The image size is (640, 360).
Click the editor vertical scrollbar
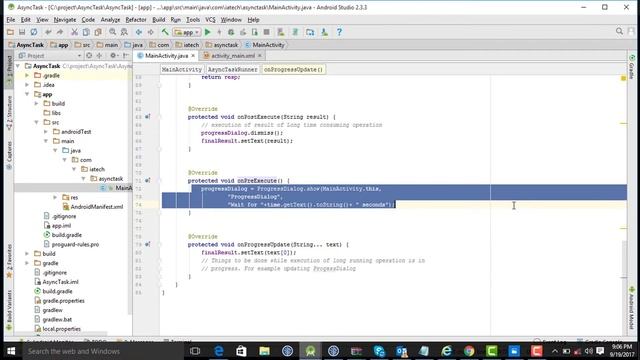pyautogui.click(x=624, y=259)
